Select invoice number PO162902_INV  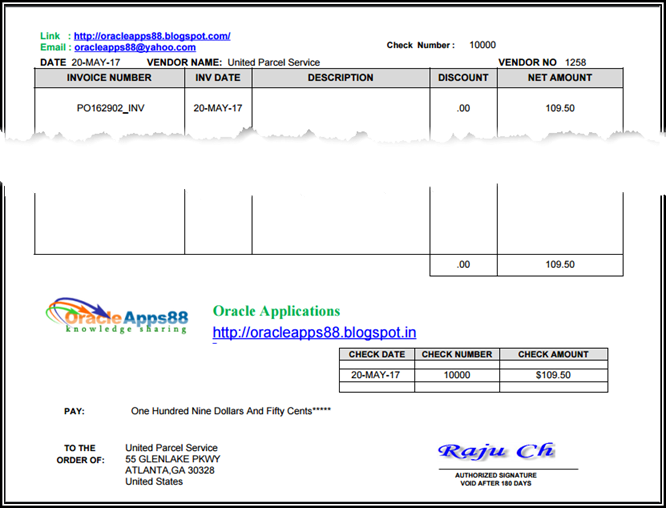110,108
